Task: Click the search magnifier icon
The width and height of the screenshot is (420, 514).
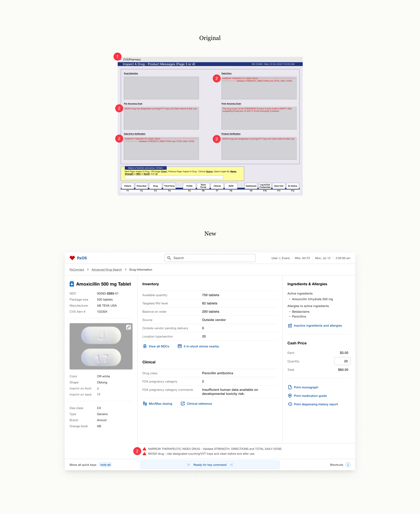Action: [169, 258]
